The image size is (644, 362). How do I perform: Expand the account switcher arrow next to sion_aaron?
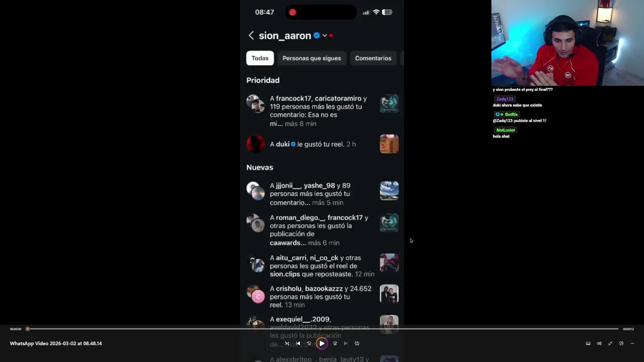pos(325,36)
